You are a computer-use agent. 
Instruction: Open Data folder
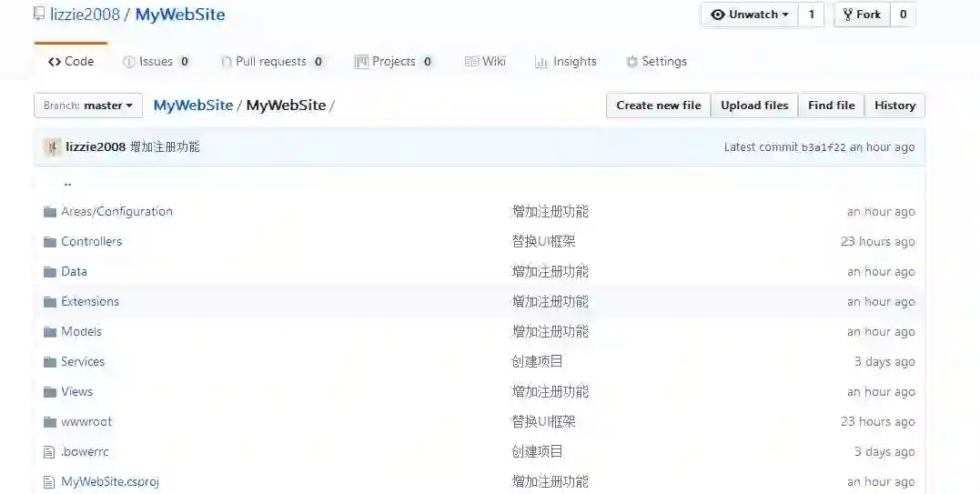[74, 272]
